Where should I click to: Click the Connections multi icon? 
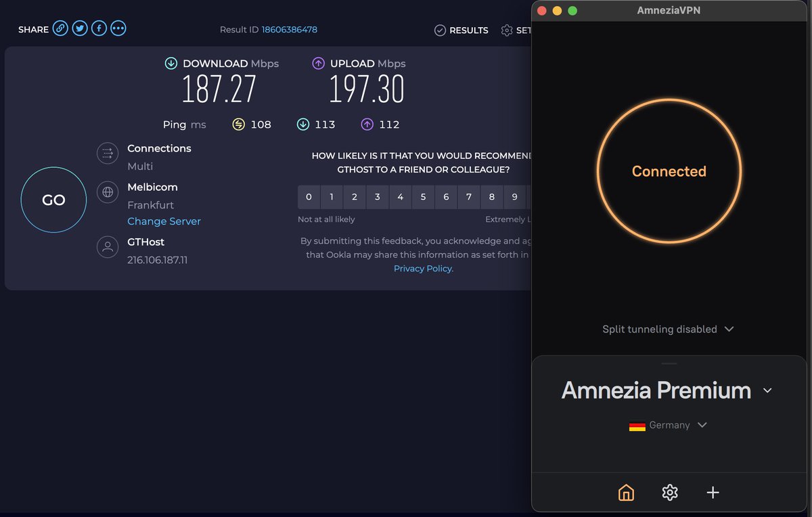coord(107,154)
